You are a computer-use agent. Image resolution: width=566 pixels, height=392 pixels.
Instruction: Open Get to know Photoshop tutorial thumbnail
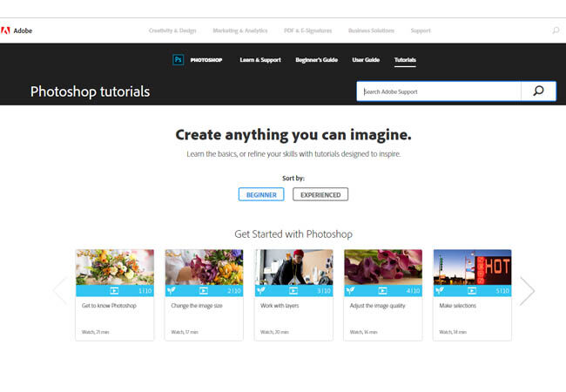click(x=115, y=267)
